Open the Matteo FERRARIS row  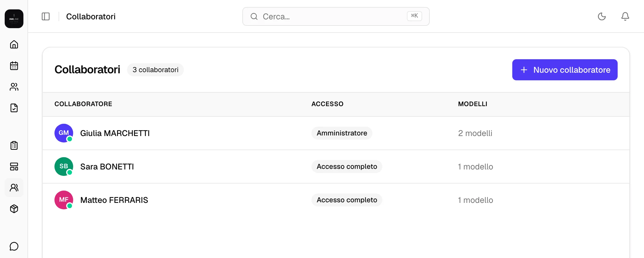pyautogui.click(x=336, y=200)
